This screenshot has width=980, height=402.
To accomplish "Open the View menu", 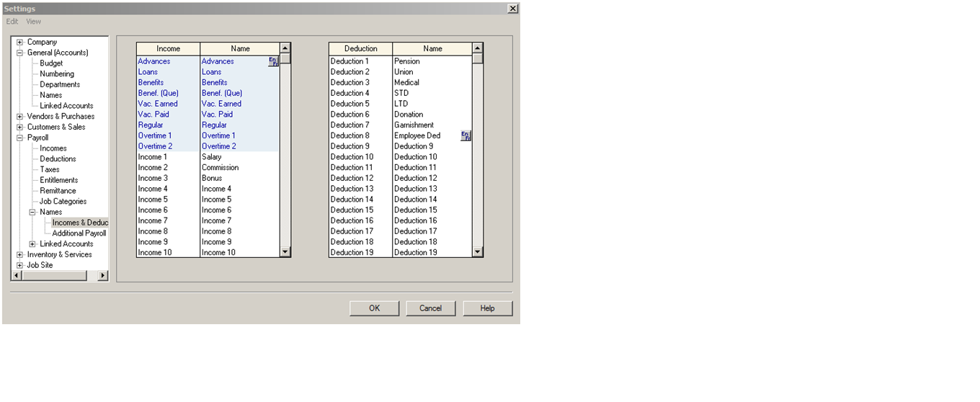I will click(34, 22).
